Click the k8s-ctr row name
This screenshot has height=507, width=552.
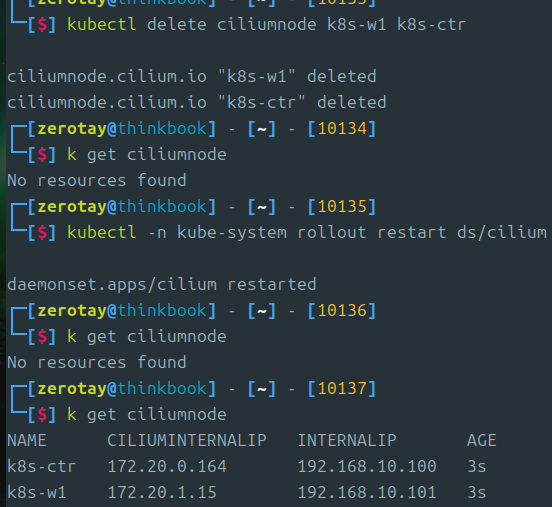pos(42,467)
